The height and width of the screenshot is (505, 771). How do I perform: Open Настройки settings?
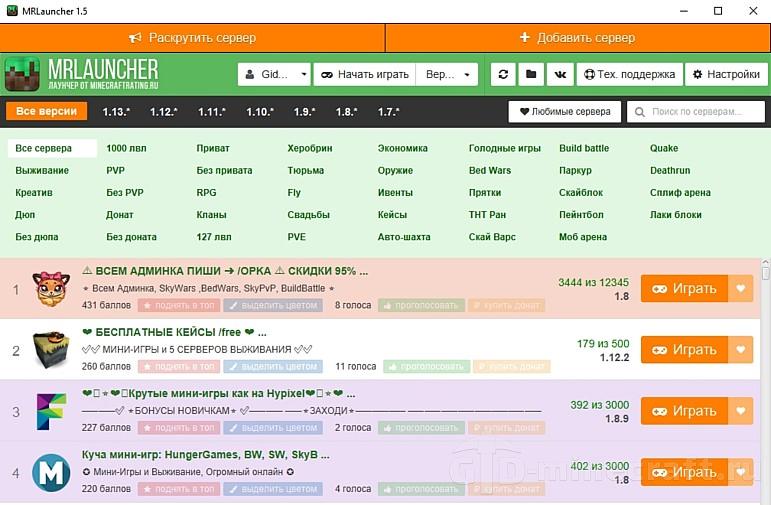[x=726, y=75]
